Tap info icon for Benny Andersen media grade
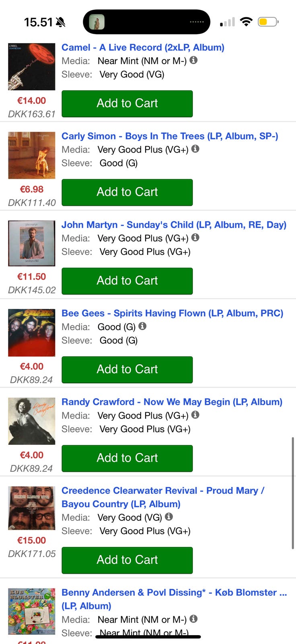The width and height of the screenshot is (296, 644). pyautogui.click(x=193, y=619)
